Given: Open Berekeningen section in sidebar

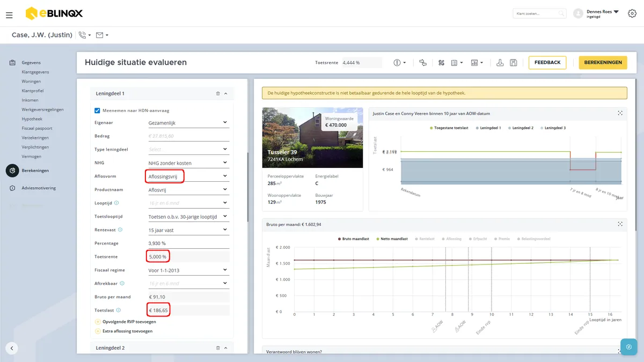Looking at the screenshot, I should [35, 171].
